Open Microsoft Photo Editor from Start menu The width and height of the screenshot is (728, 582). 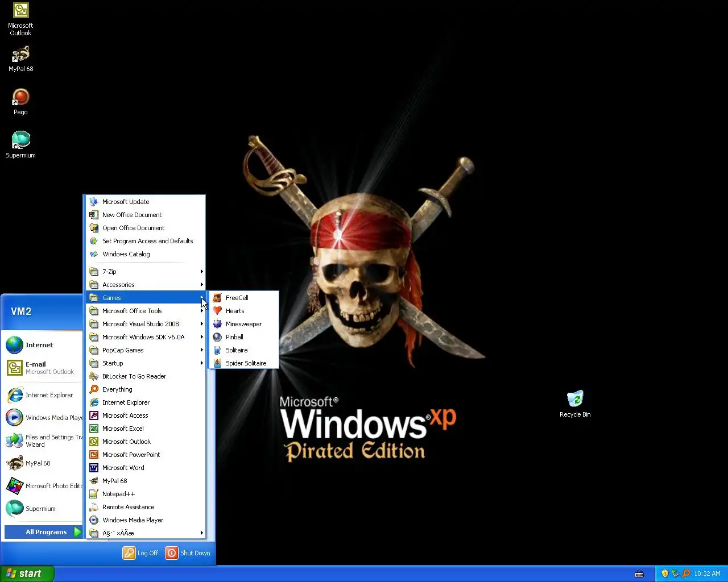click(43, 486)
